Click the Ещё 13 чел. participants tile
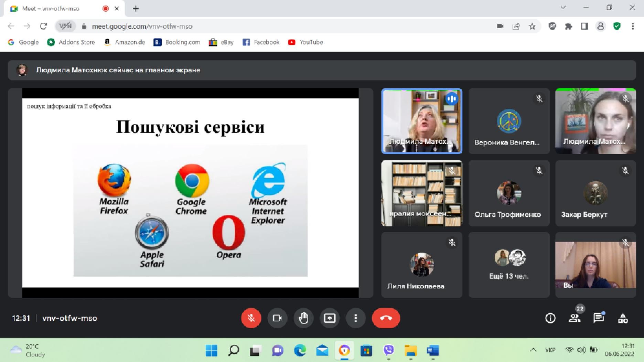The image size is (644, 362). tap(509, 265)
